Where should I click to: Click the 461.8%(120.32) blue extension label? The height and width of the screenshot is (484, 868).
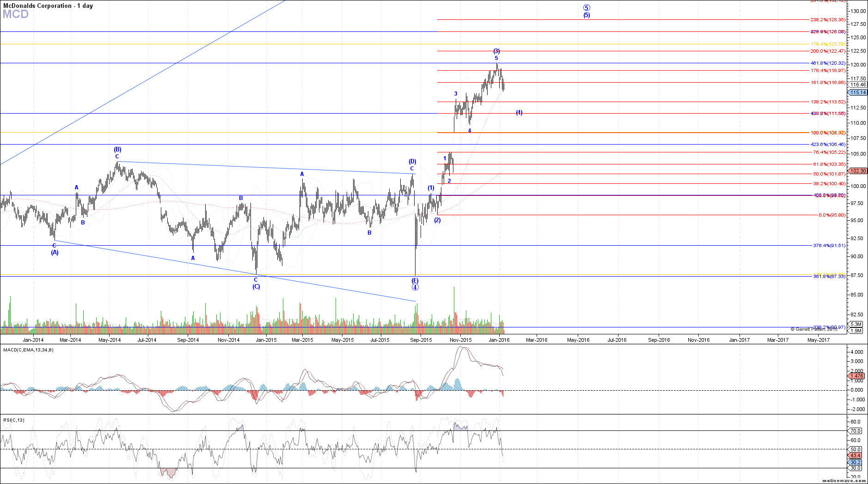[828, 63]
